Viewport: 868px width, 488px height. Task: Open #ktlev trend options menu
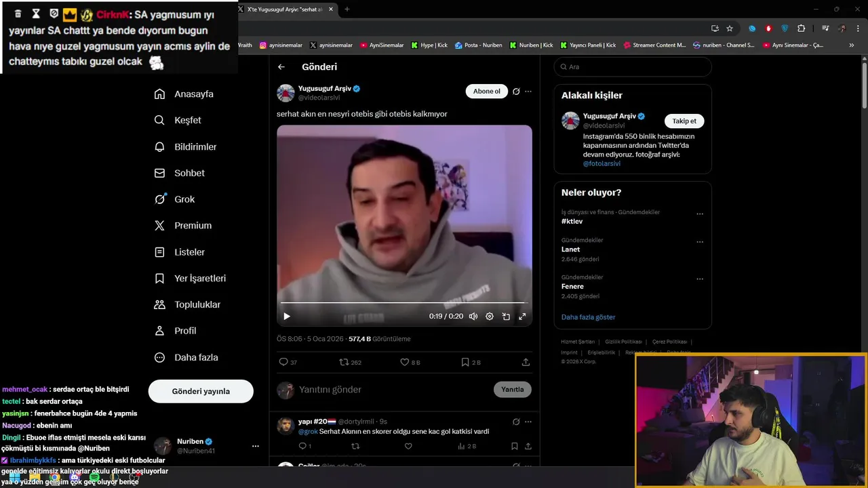point(700,213)
